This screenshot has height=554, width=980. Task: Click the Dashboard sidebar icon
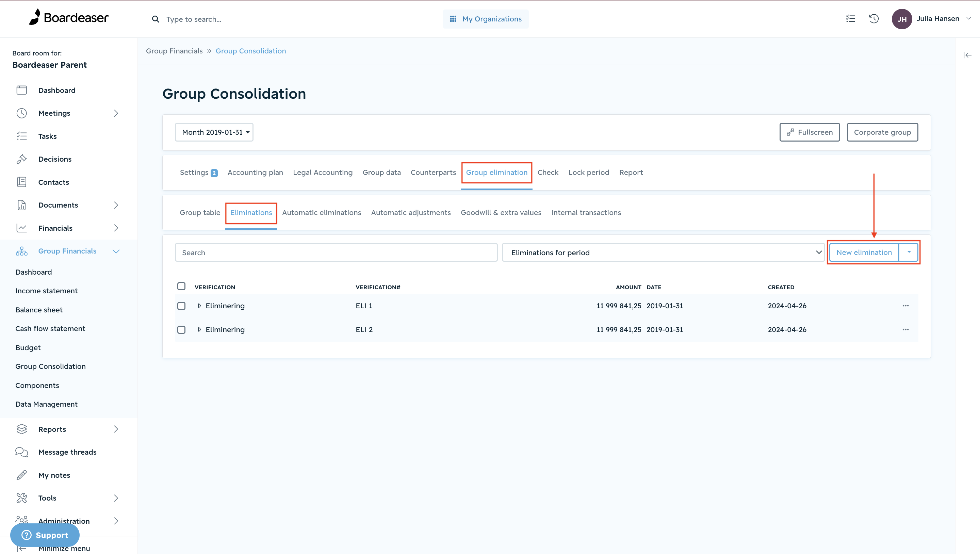click(x=22, y=90)
